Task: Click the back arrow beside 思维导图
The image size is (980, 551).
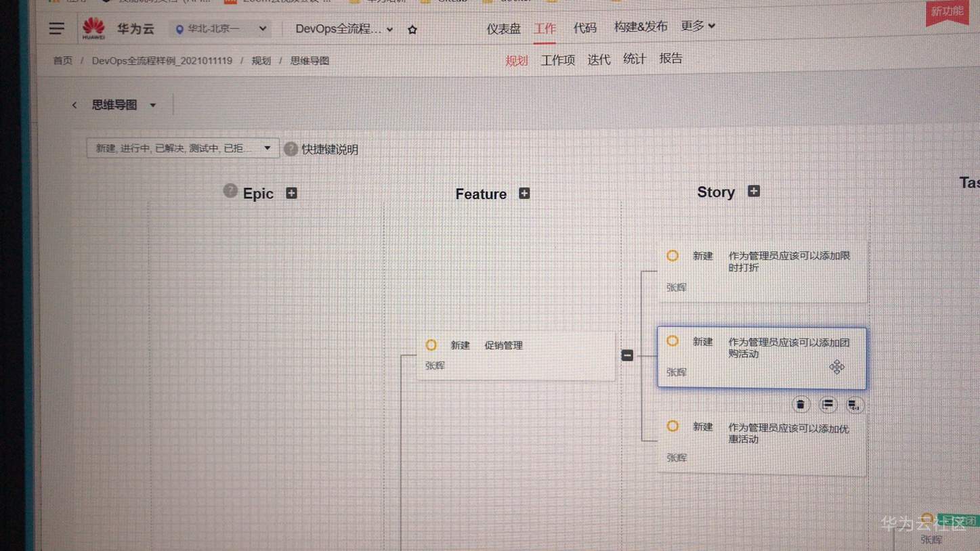Action: pos(74,105)
